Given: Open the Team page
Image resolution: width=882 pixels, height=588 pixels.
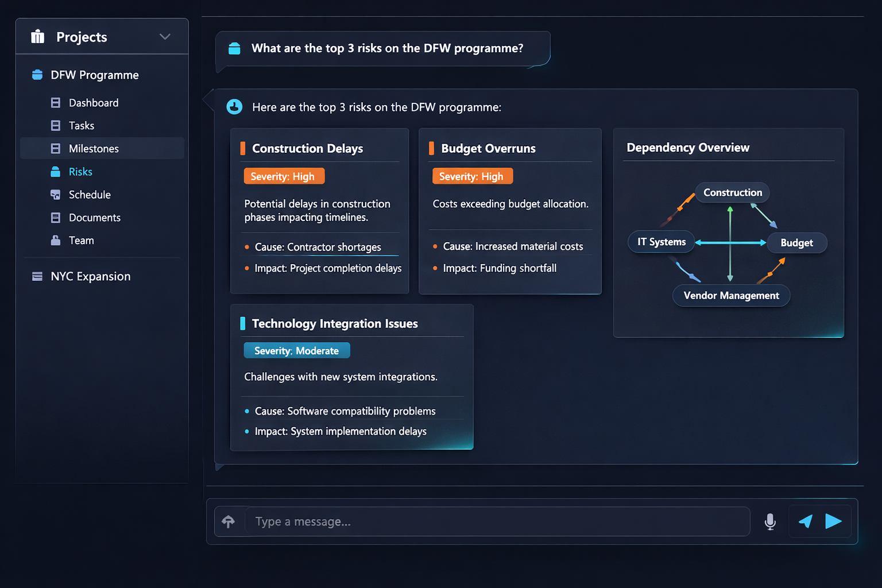Looking at the screenshot, I should 82,241.
